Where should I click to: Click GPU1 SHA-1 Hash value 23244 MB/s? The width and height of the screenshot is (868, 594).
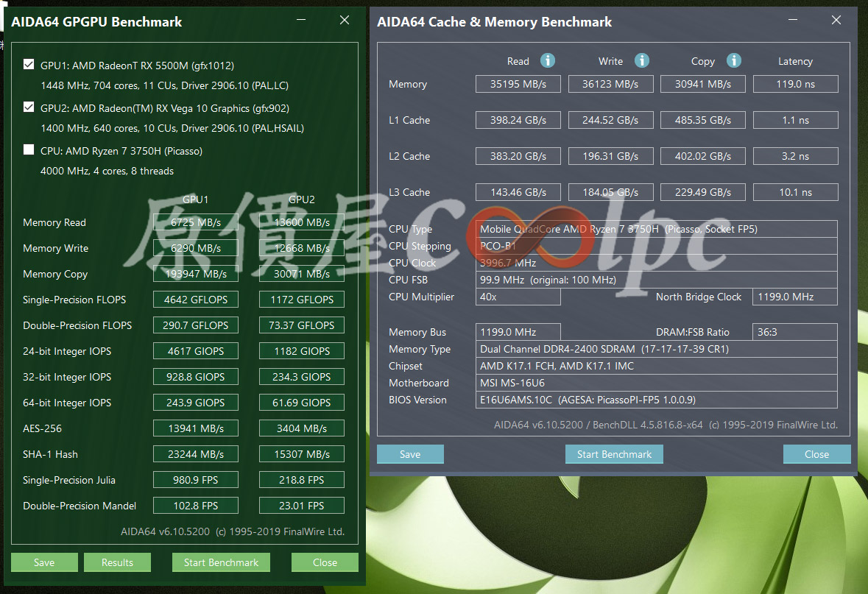196,454
